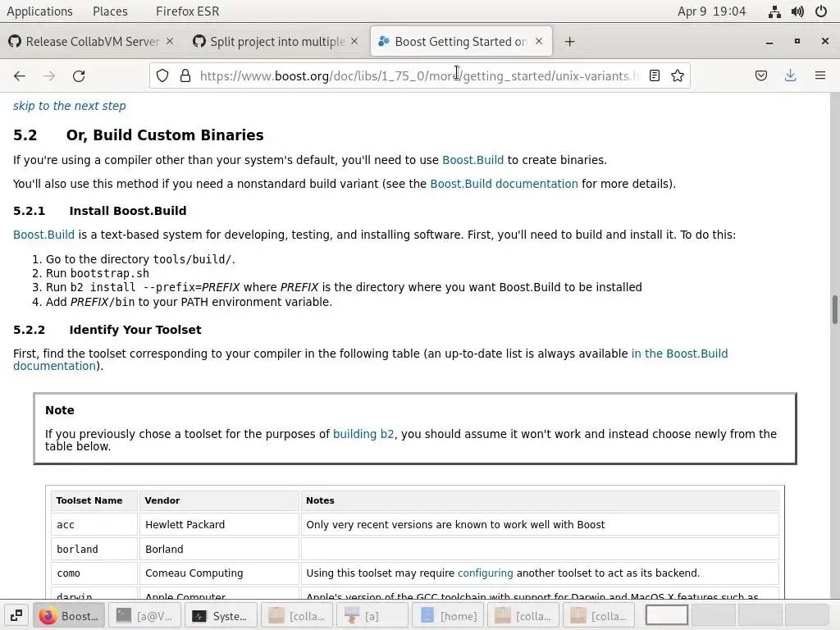The width and height of the screenshot is (840, 630).
Task: Open the Boost.Build link in section 5.2
Action: click(x=473, y=160)
